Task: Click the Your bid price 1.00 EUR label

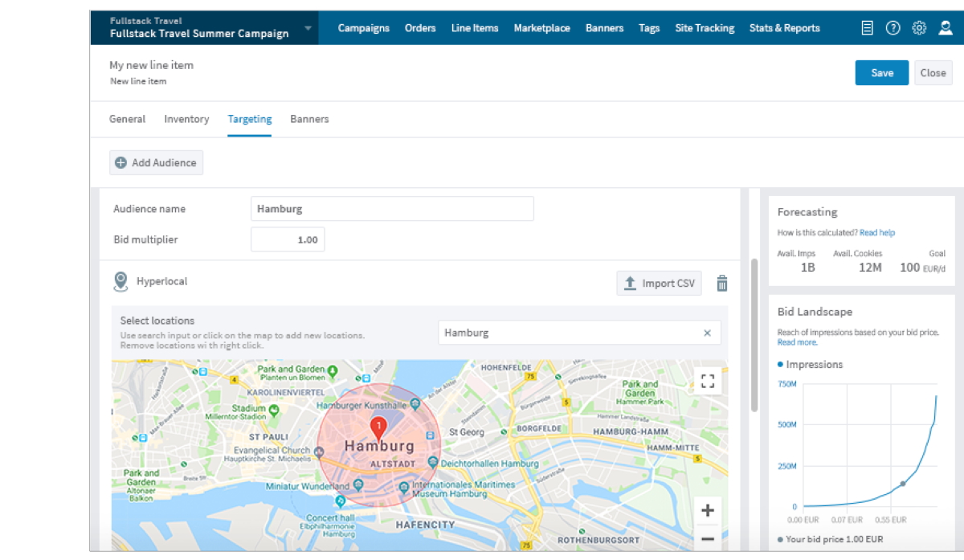Action: 831,539
